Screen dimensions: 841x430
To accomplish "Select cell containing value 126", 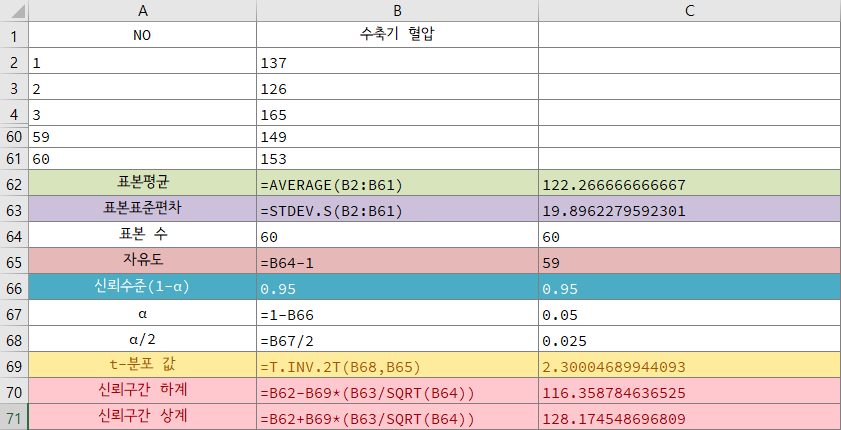I will (x=397, y=87).
